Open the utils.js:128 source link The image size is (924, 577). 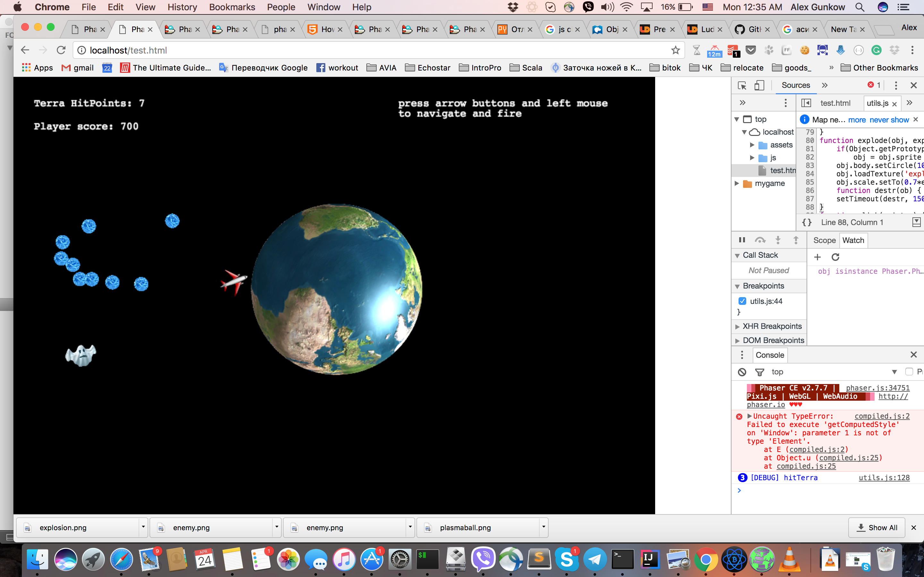884,478
